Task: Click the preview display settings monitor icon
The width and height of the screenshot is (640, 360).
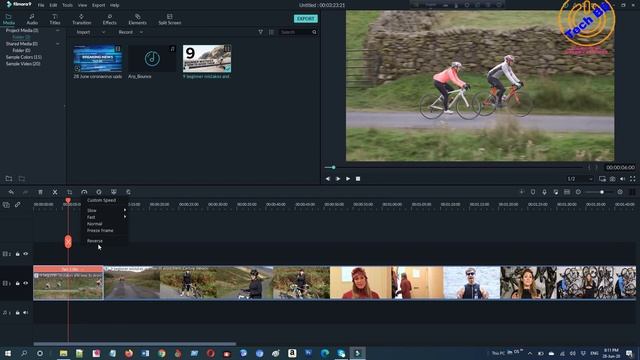Action: click(x=602, y=179)
